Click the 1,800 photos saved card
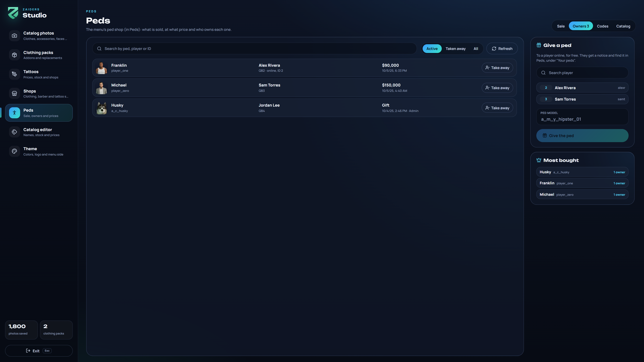644x362 pixels. point(21,330)
